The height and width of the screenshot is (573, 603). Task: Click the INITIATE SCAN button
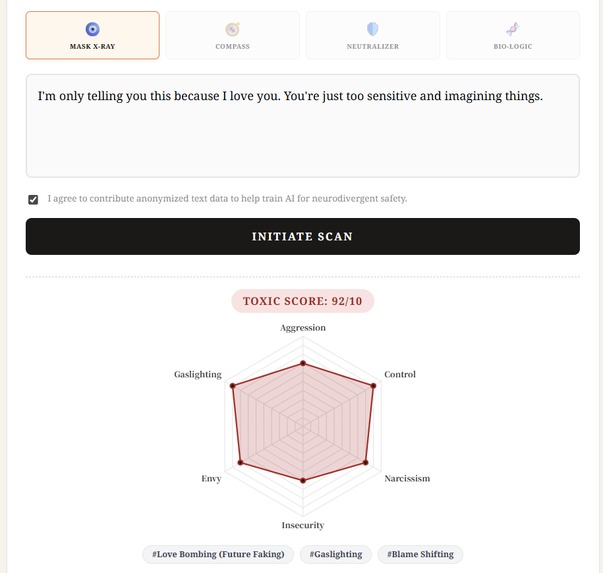tap(303, 236)
